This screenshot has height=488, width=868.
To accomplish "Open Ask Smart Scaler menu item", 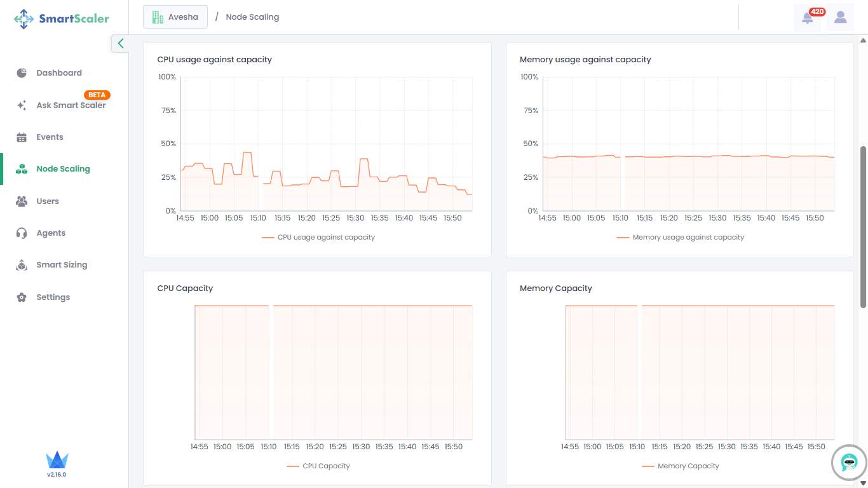I will 71,105.
